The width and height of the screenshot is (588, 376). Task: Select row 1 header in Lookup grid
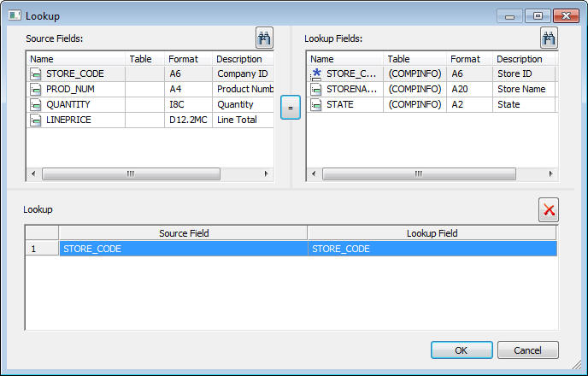(x=42, y=249)
